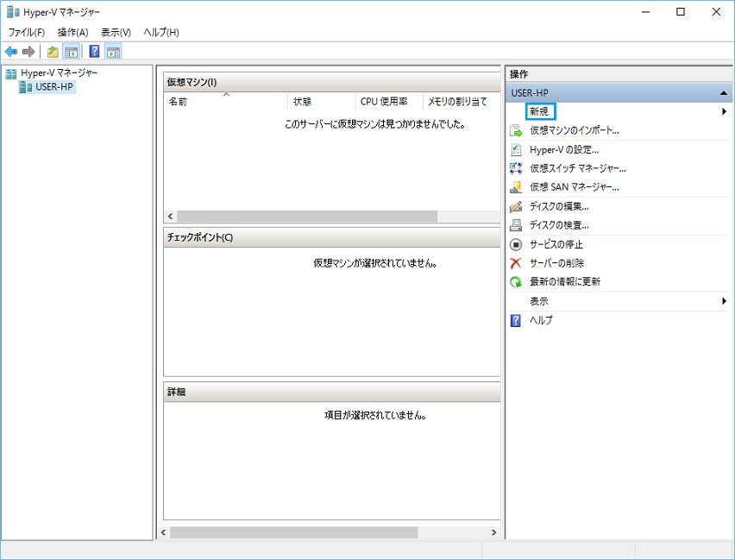Click the blue Help toolbar icon
This screenshot has width=735, height=560.
pos(94,51)
